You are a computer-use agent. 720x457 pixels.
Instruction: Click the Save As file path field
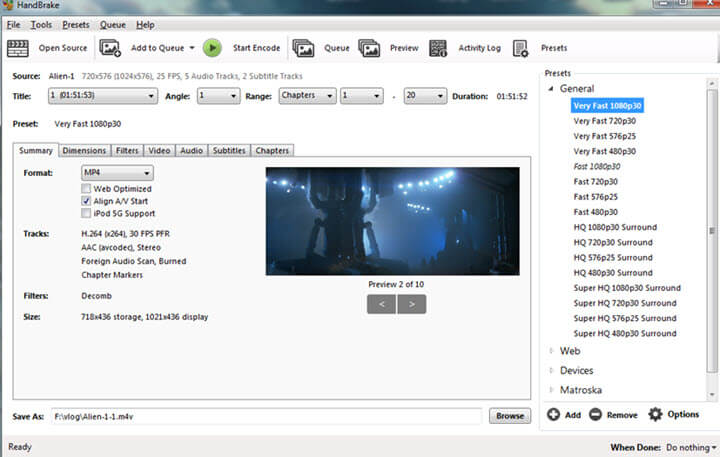(266, 417)
